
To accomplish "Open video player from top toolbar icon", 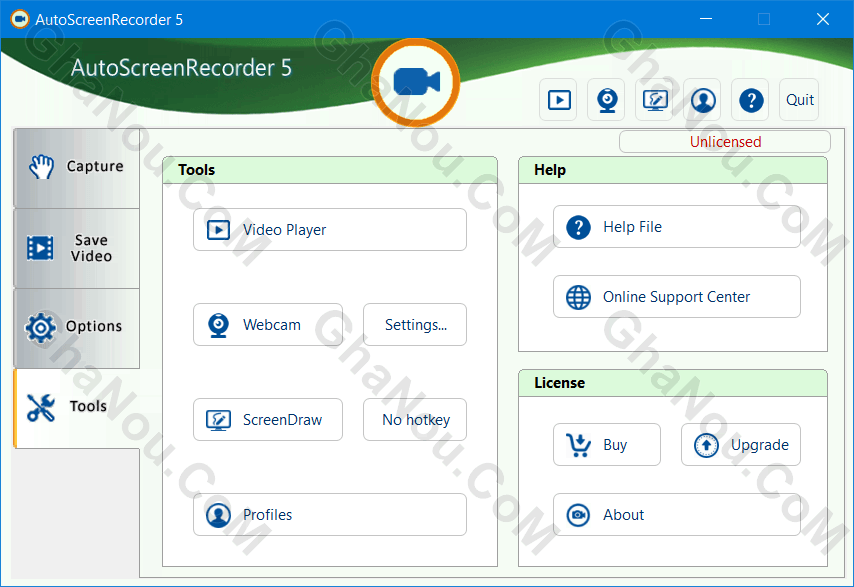I will coord(559,100).
